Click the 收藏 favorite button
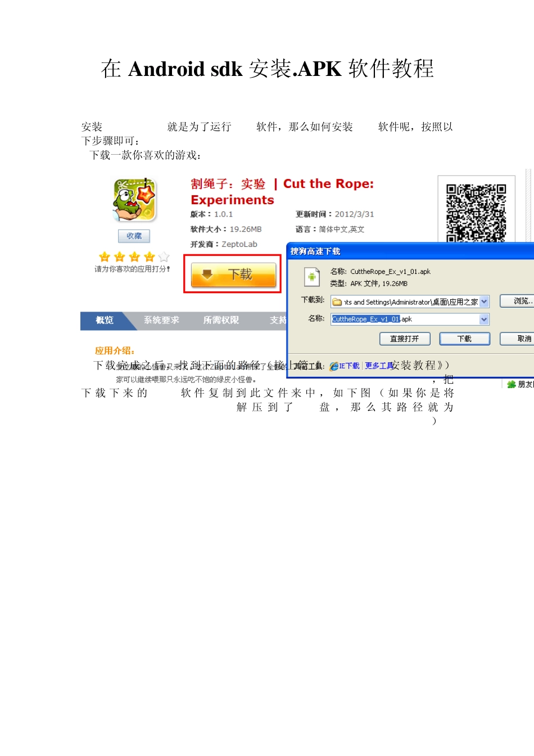The image size is (534, 756). (x=134, y=236)
